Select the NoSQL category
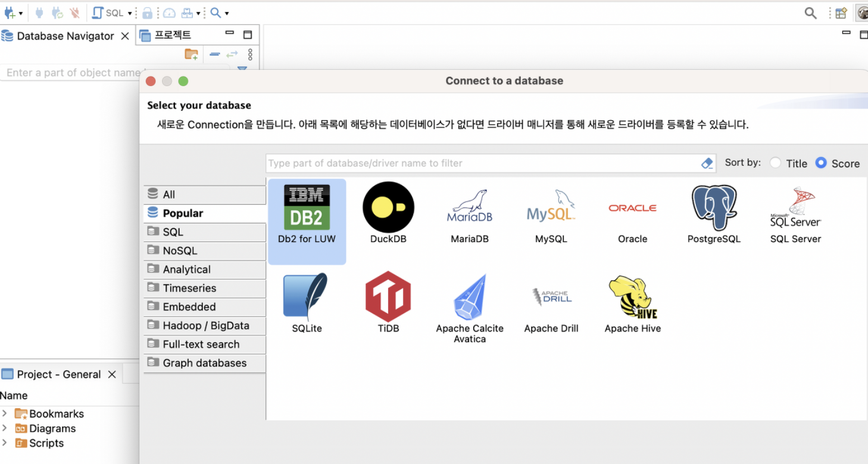 205,250
